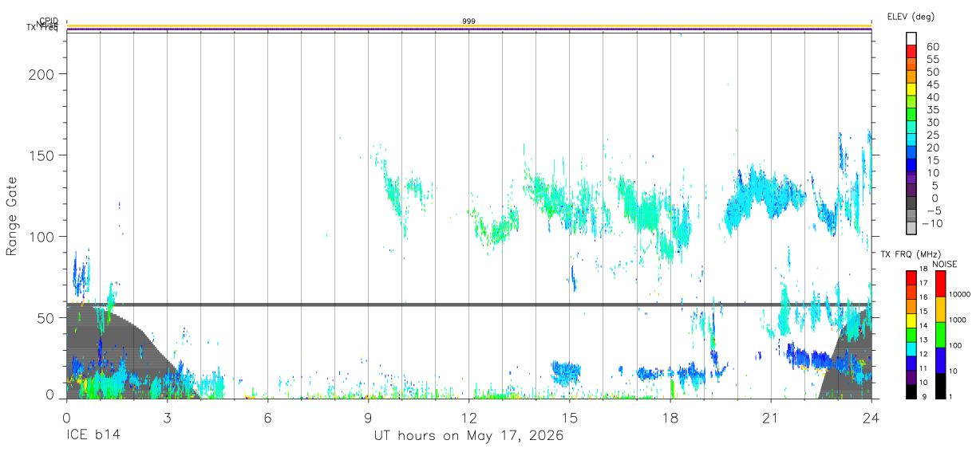
Task: Click the "60" label on the ELEV scale
Action: [933, 47]
